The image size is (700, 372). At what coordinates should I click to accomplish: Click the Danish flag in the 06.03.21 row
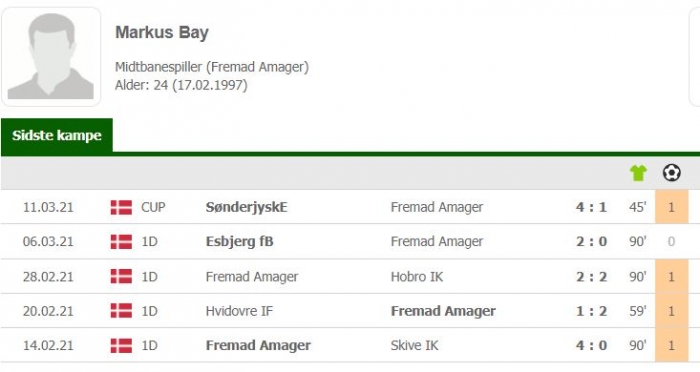coord(121,242)
